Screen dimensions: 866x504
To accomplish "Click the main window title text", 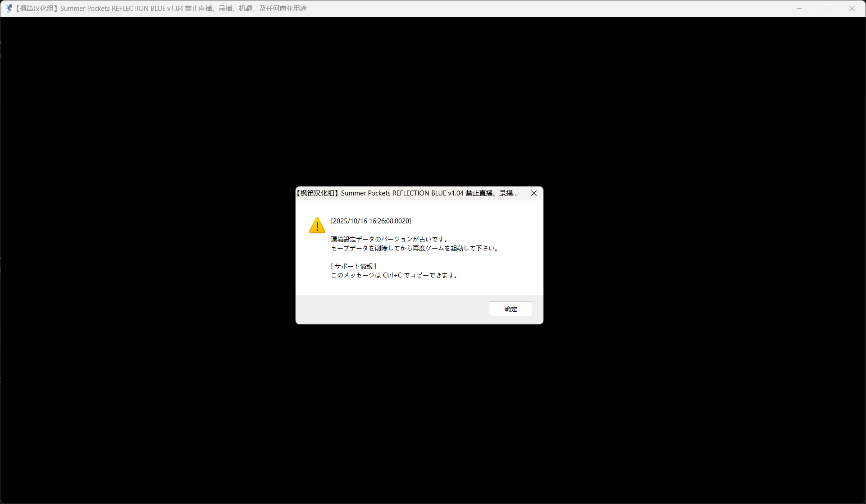I will tap(160, 9).
